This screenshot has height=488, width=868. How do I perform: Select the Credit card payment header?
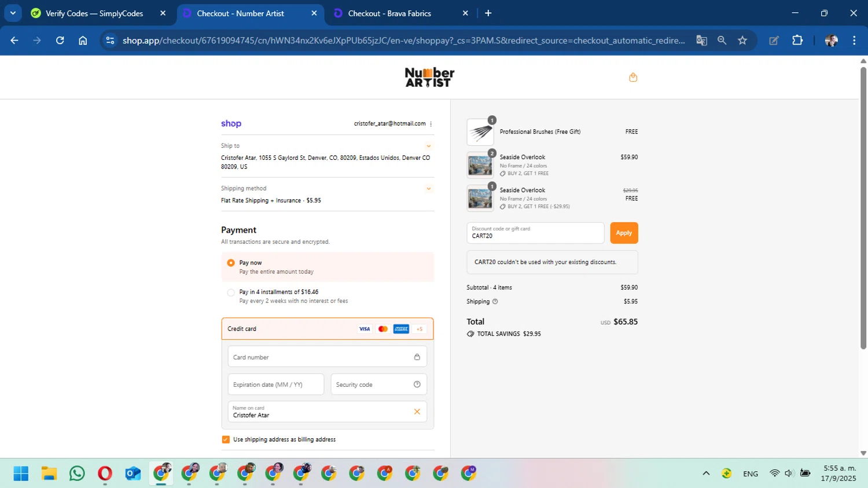[328, 329]
